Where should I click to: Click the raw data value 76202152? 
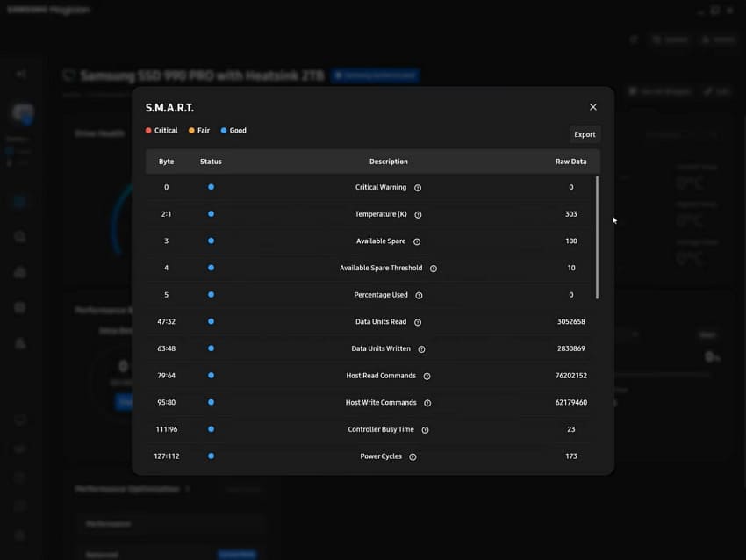click(x=571, y=376)
